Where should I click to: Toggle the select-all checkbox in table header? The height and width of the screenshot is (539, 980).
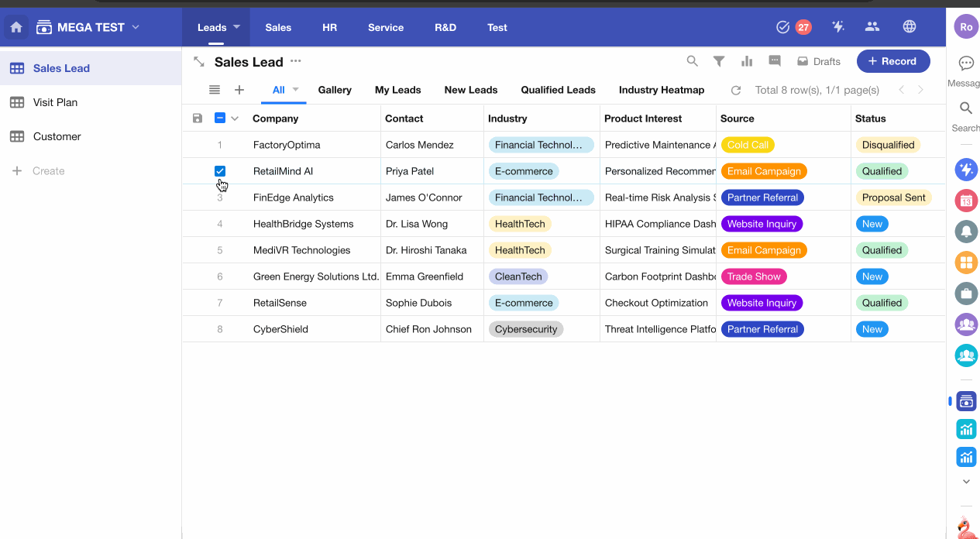(220, 118)
